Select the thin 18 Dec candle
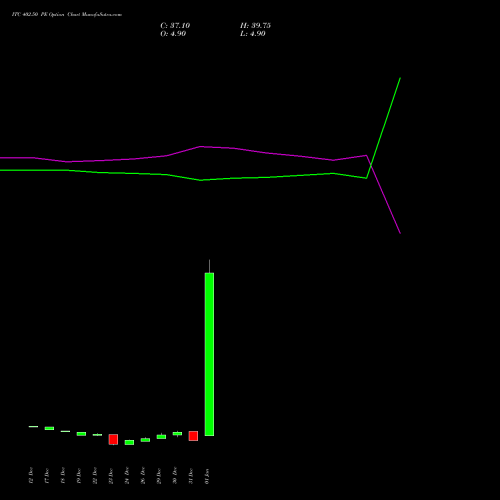The height and width of the screenshot is (500, 500). click(x=65, y=431)
